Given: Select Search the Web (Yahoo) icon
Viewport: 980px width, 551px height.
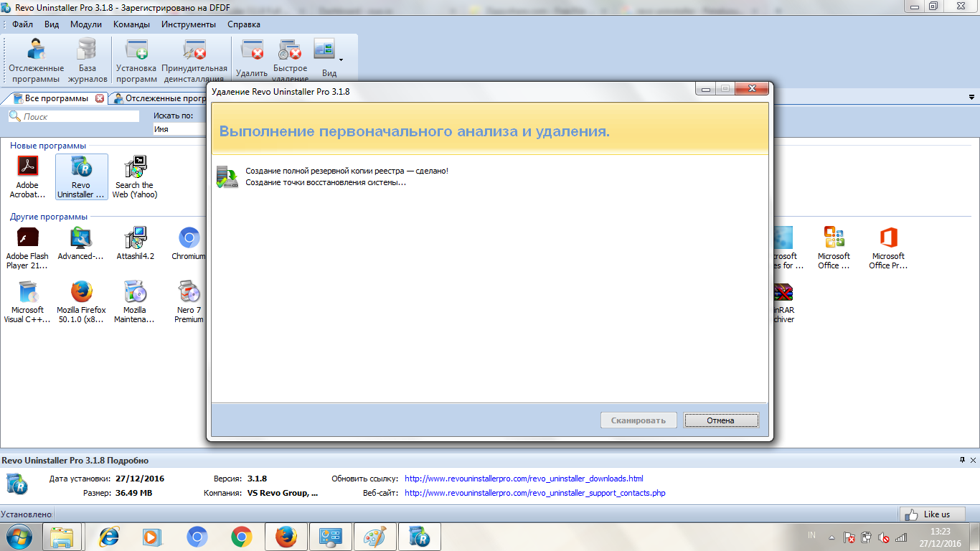Looking at the screenshot, I should 135,178.
